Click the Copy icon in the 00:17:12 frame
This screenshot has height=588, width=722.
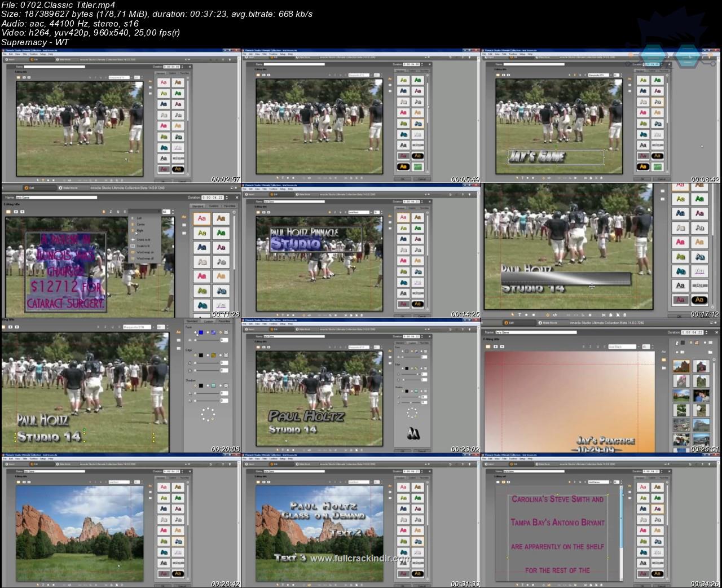(610, 315)
